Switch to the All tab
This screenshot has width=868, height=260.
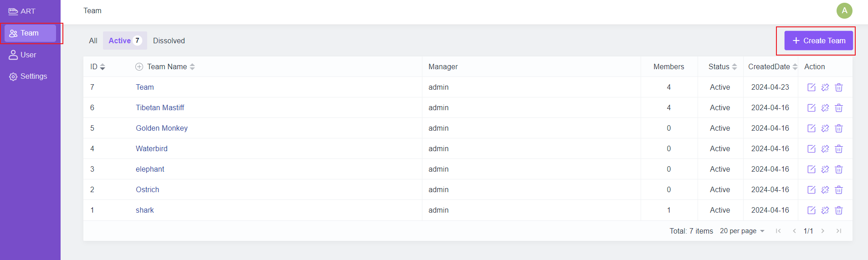93,41
